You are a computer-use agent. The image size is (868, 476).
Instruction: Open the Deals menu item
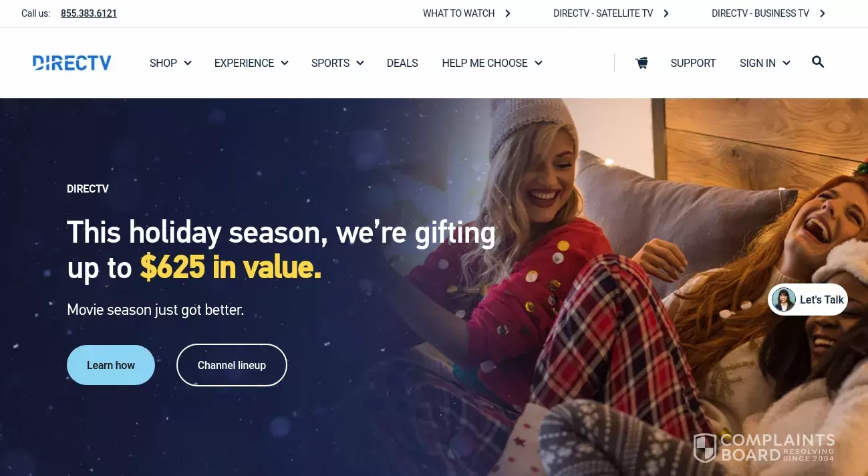402,63
